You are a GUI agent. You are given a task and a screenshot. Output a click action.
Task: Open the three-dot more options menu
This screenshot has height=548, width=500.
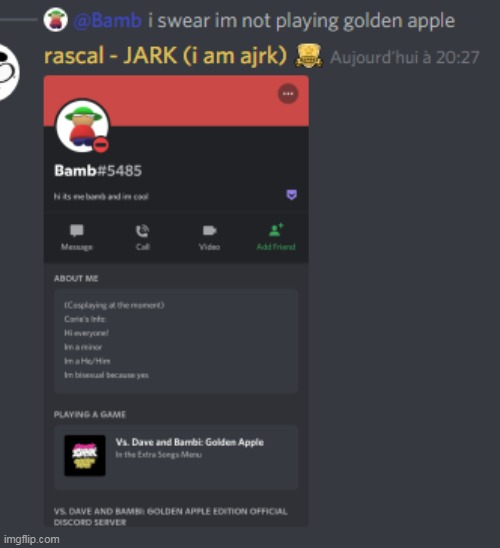pos(288,94)
